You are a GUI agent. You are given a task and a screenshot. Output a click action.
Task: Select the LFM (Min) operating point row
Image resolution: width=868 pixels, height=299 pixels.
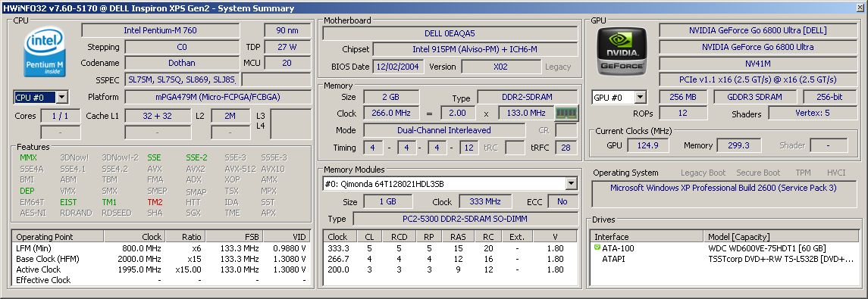161,248
